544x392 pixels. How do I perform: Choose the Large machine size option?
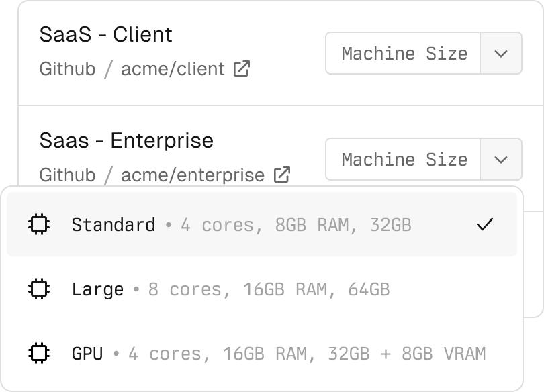click(97, 289)
